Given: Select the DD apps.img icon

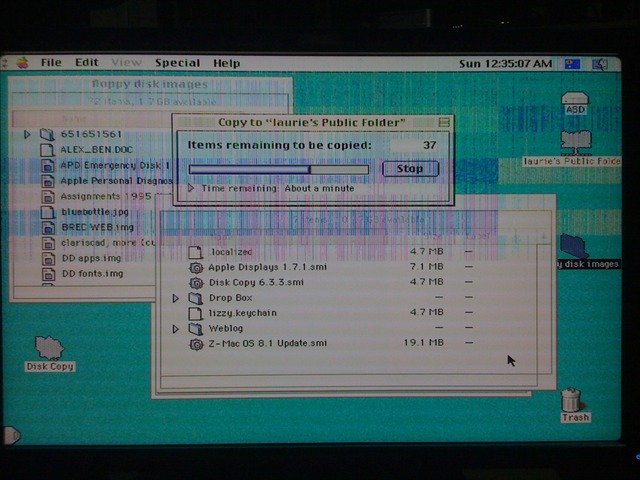Looking at the screenshot, I should [x=48, y=259].
